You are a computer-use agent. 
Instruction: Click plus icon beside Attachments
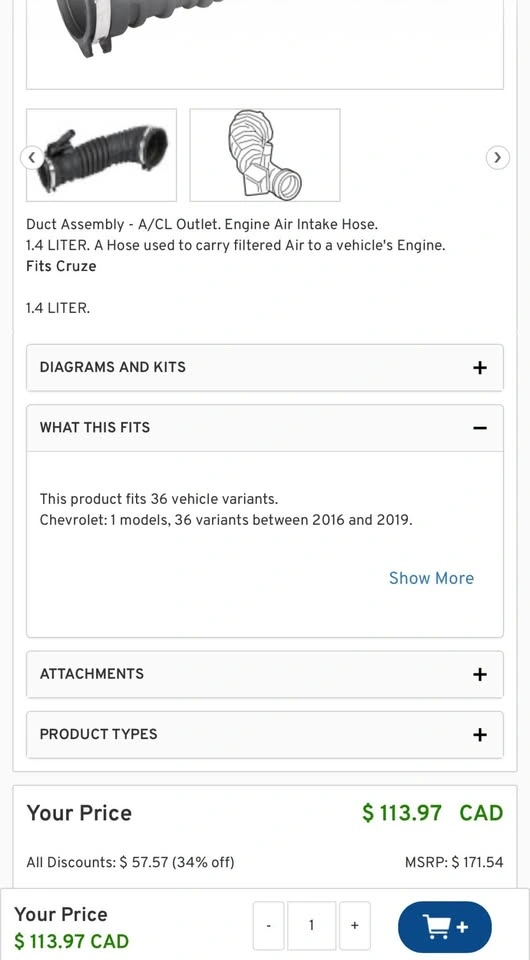tap(480, 674)
